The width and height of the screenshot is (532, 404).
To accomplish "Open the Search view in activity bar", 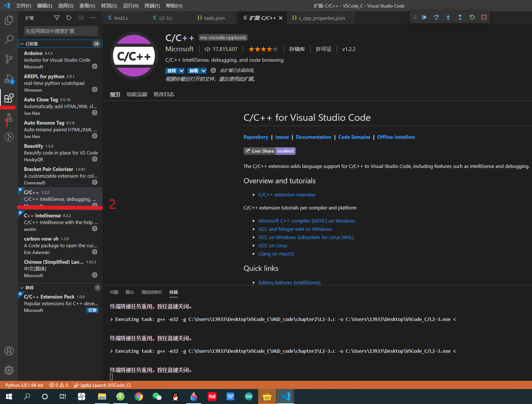I will coord(9,39).
